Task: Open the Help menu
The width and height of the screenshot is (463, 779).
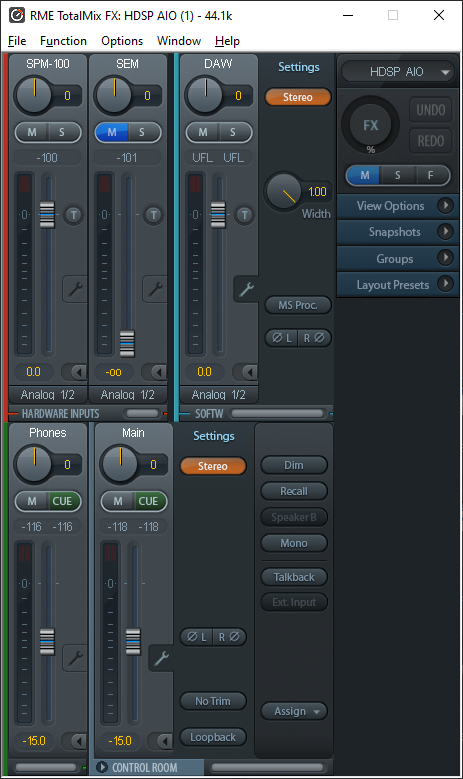Action: click(x=227, y=41)
